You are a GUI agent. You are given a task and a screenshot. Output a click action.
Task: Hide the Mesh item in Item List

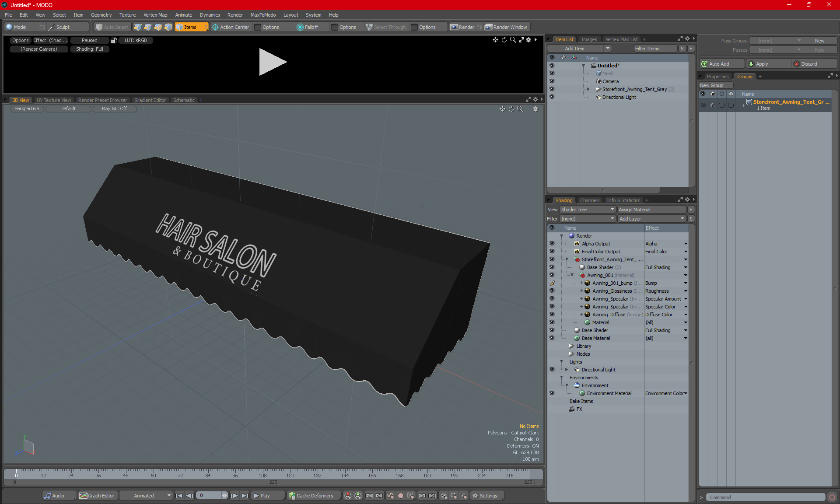click(x=552, y=73)
